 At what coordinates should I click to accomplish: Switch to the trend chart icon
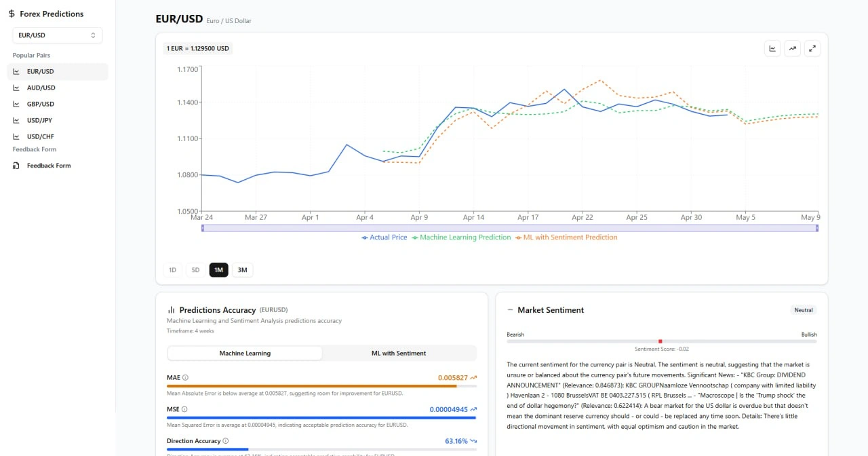792,48
